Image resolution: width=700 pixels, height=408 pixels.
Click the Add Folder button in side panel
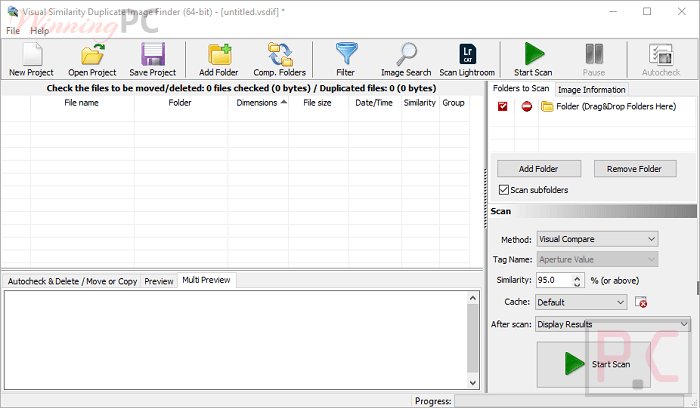point(539,169)
